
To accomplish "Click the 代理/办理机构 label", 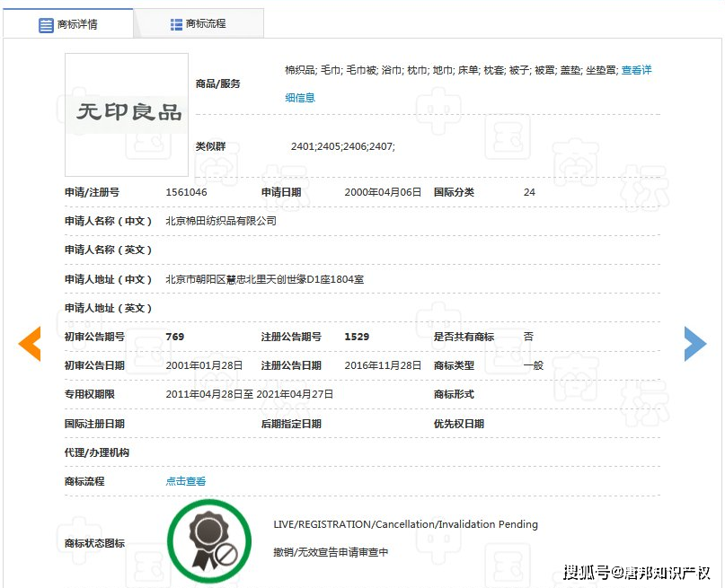I will tap(97, 452).
